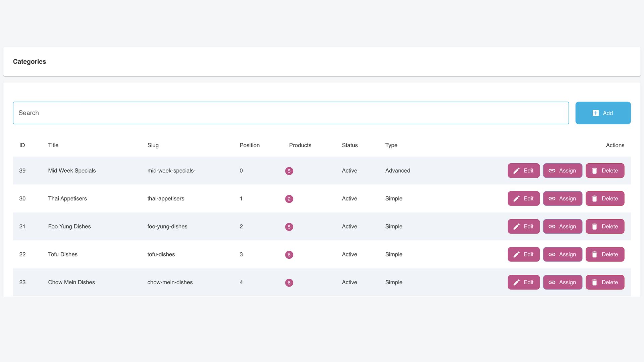Click link icon in Mid Week Specials Assign
The image size is (644, 362).
pyautogui.click(x=552, y=171)
